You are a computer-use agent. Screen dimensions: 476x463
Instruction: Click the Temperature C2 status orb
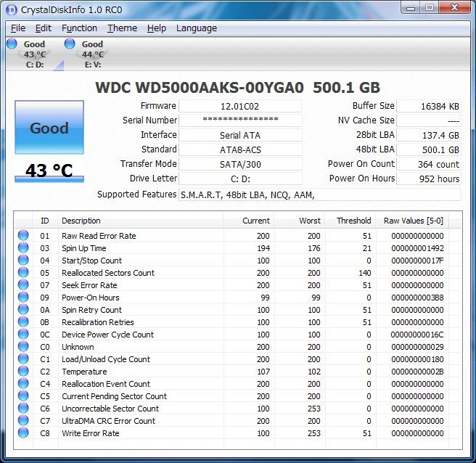[x=23, y=371]
